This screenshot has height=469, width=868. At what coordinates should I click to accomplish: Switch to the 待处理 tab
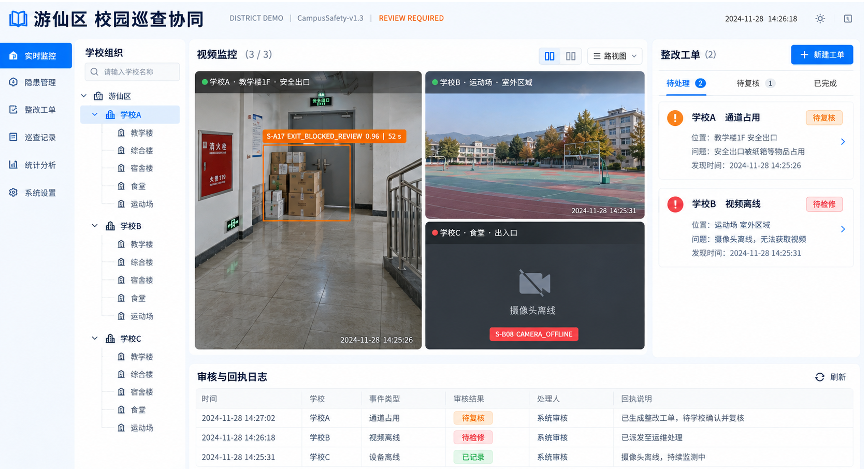[686, 83]
